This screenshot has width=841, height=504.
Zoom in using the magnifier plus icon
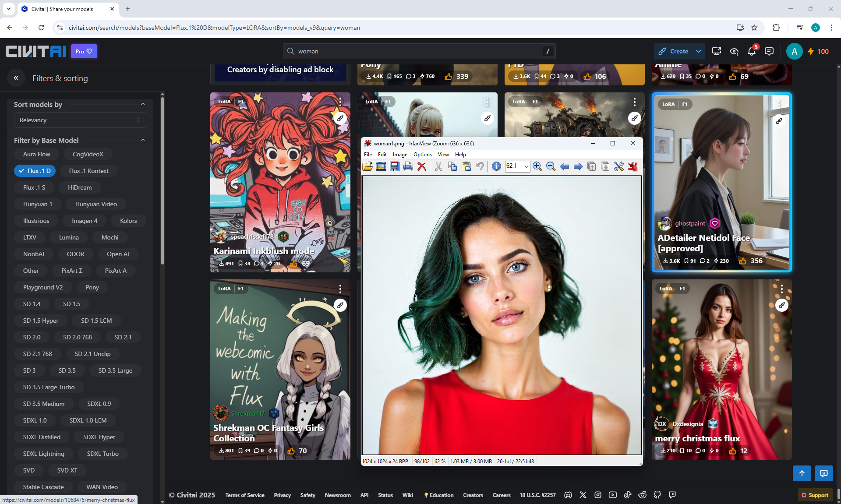[x=537, y=166]
